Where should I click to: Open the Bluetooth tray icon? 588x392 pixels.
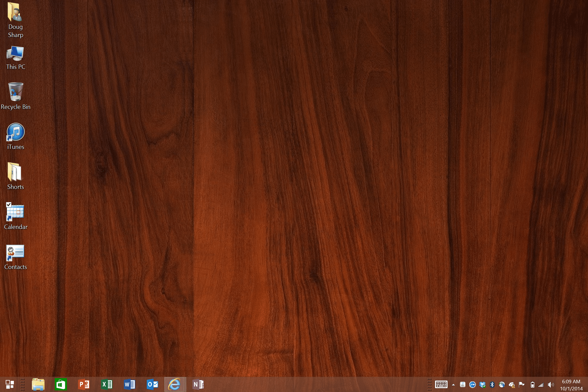coord(492,385)
